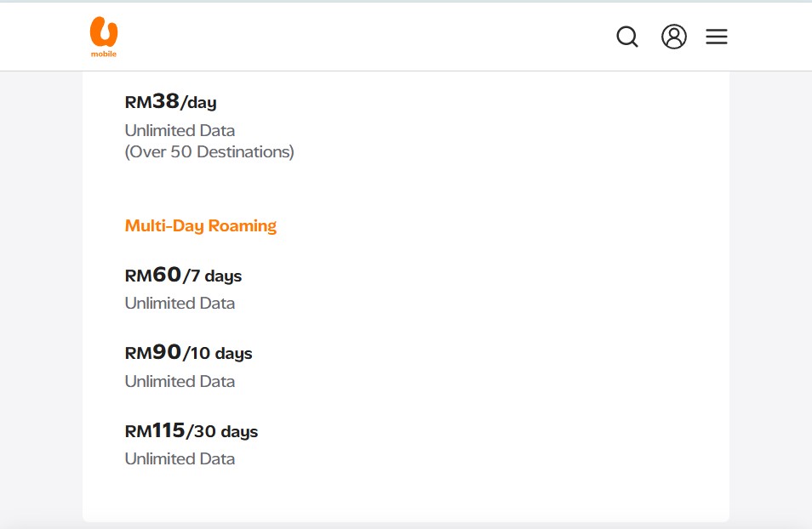Screen dimensions: 812x529
Task: Select the RM115 price amount
Action: point(155,430)
